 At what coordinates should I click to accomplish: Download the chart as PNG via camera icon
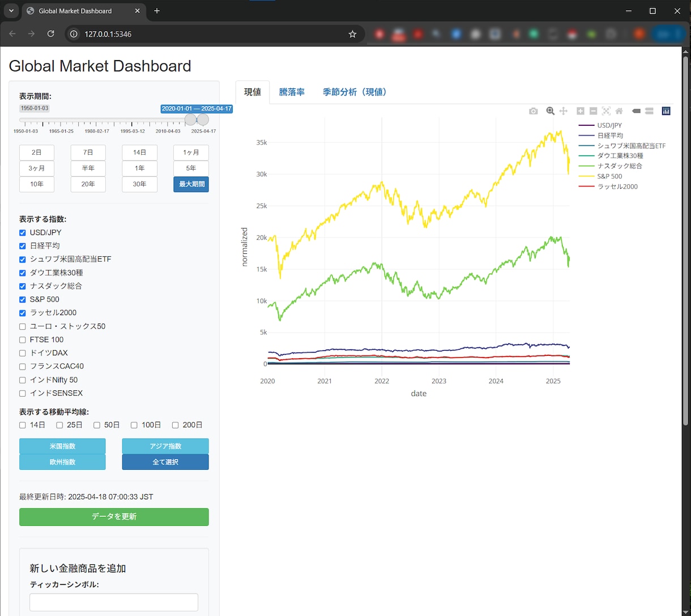click(533, 111)
